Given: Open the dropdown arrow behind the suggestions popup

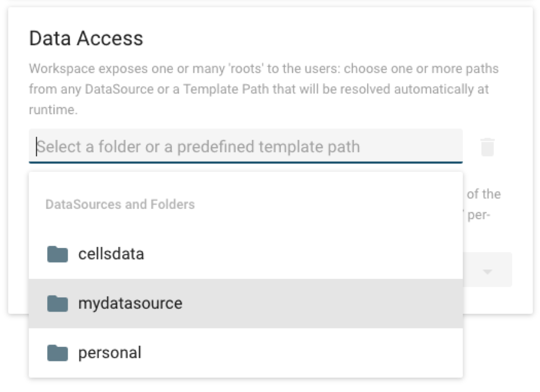Looking at the screenshot, I should tap(487, 271).
